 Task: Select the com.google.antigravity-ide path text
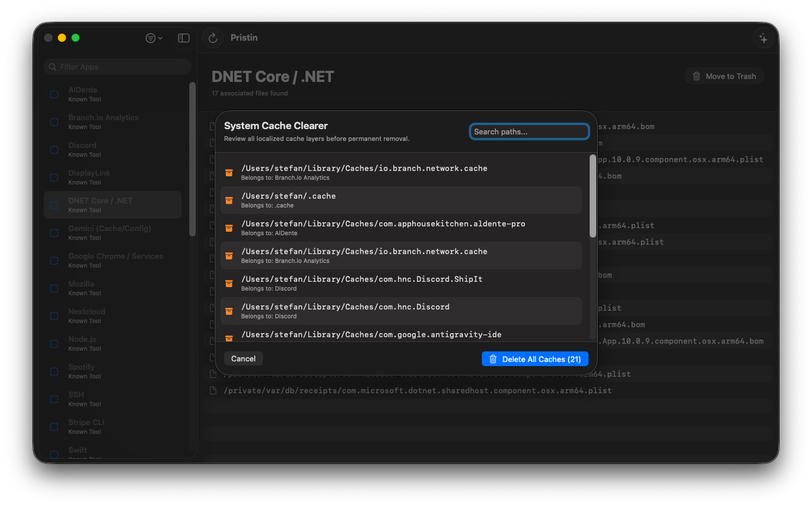372,334
